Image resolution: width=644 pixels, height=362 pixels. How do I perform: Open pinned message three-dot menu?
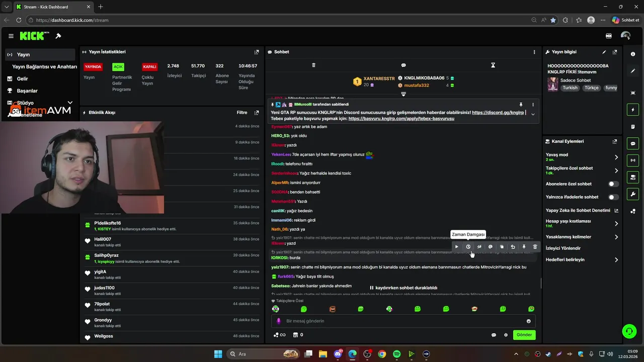533,105
